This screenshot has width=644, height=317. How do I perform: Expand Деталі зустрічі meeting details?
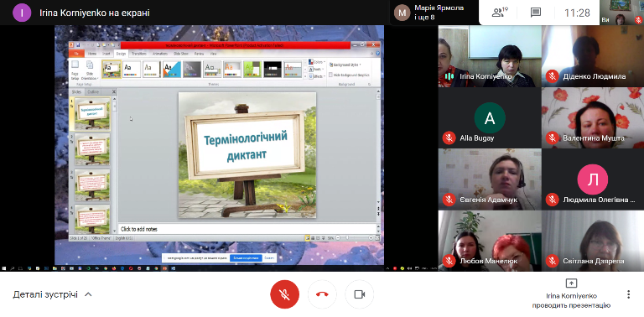(53, 294)
